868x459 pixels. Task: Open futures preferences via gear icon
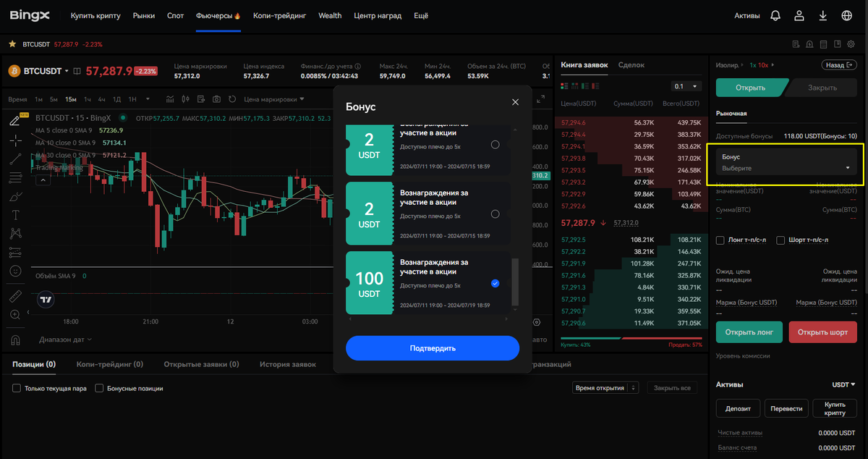[851, 44]
